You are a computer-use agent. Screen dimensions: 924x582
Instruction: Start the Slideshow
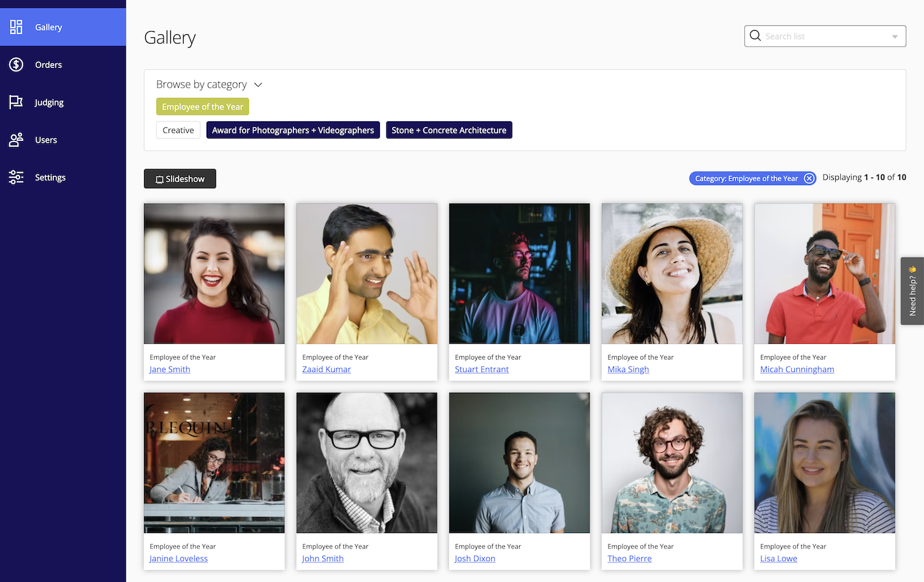[x=180, y=178]
